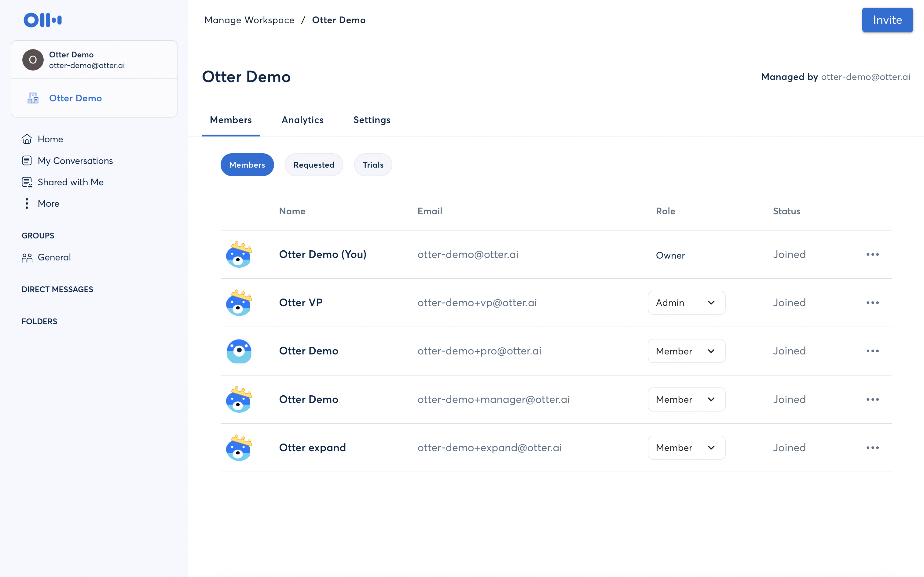Click the otter-demo@otter.ai managed by link
The height and width of the screenshot is (577, 924).
point(865,76)
